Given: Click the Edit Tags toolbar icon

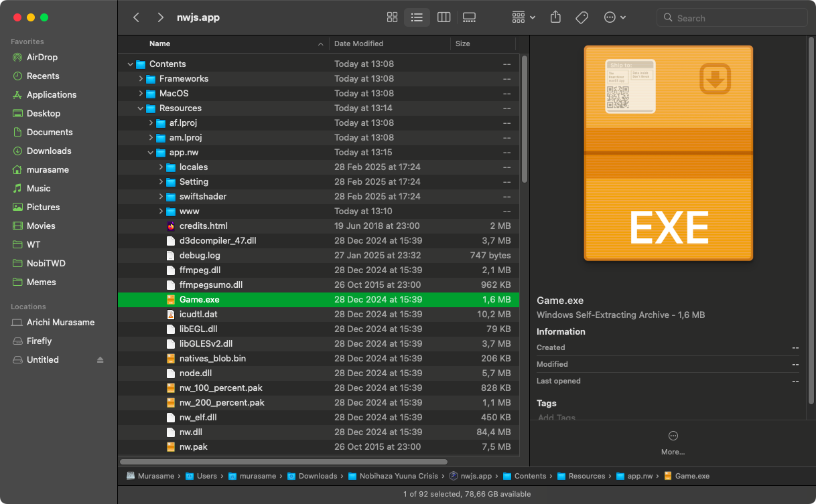Looking at the screenshot, I should [x=582, y=18].
